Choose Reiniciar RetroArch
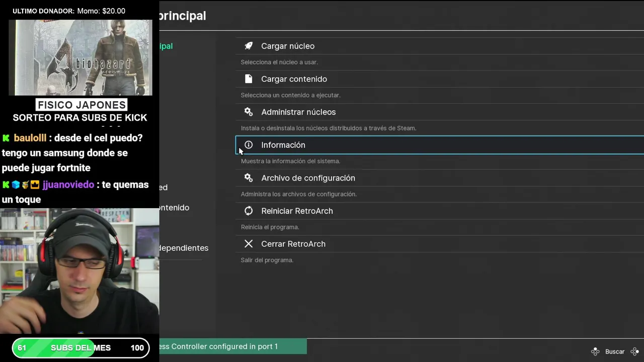 440,211
